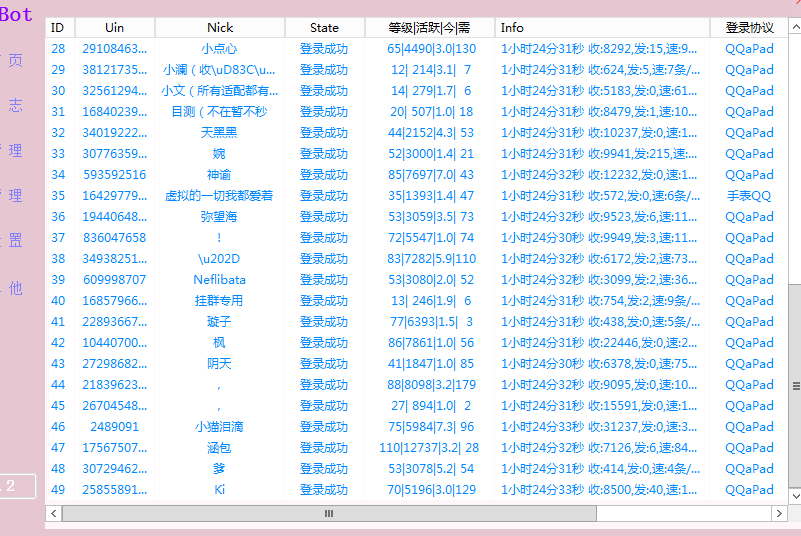Open the sidebar item ending in 他
801x536 pixels.
(15, 288)
